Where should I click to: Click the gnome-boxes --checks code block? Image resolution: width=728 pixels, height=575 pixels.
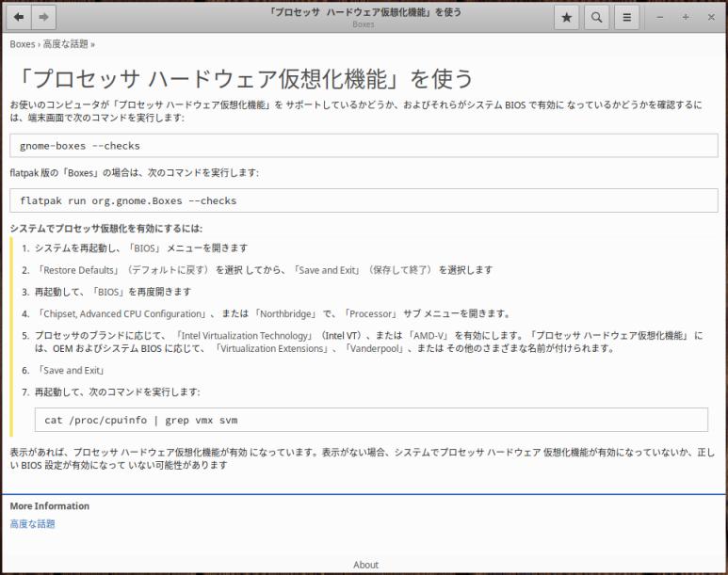click(364, 146)
